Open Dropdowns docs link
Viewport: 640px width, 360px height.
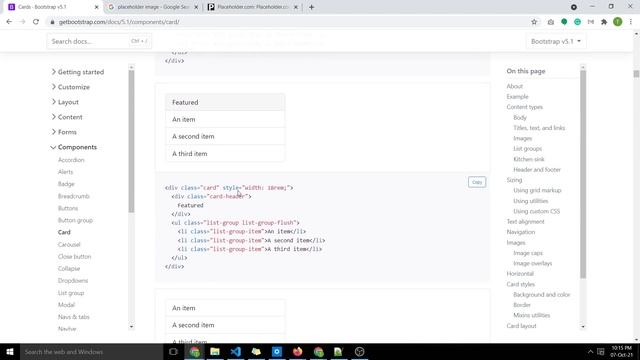73,281
